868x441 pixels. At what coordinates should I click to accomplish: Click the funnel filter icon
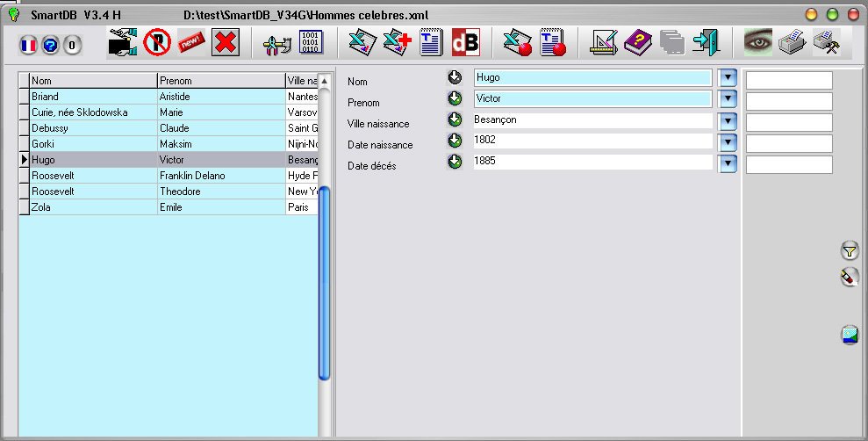849,251
